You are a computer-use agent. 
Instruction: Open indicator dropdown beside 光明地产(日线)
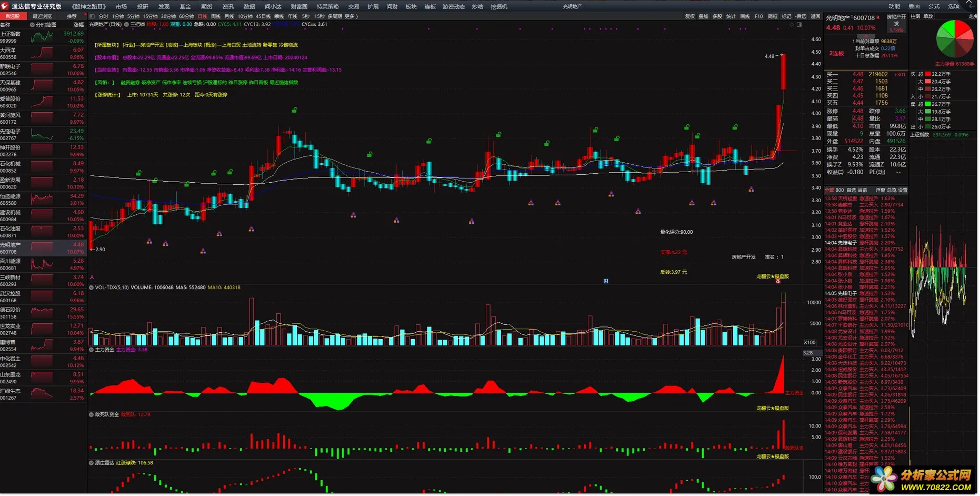(127, 25)
